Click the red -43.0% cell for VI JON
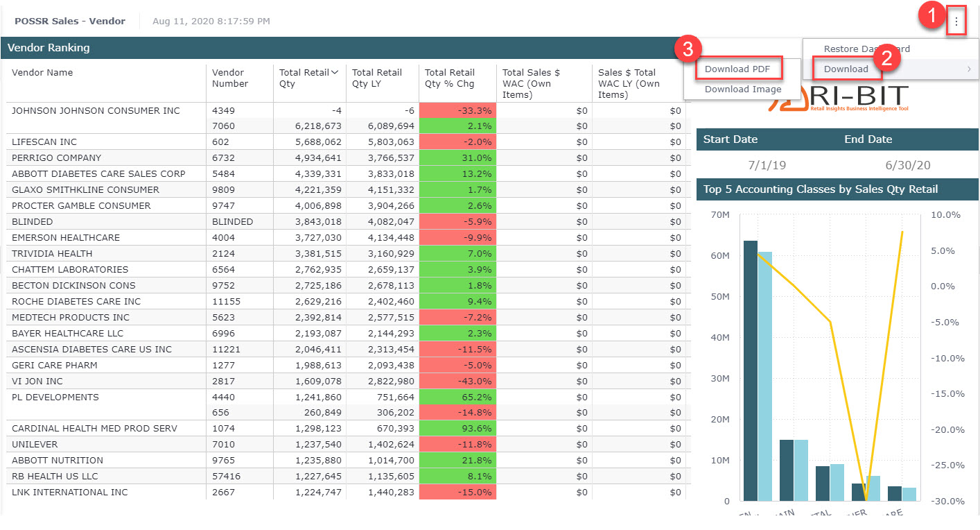Screen dimensions: 980x530 point(457,381)
